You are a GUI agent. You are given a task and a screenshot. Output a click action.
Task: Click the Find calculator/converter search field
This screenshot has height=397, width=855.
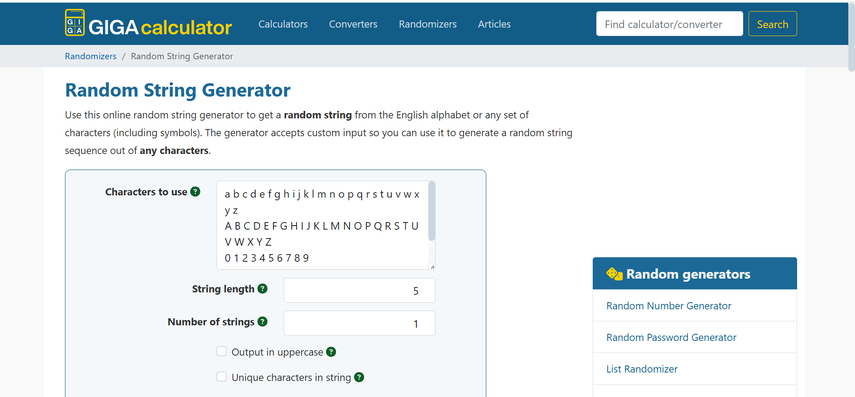coord(669,24)
